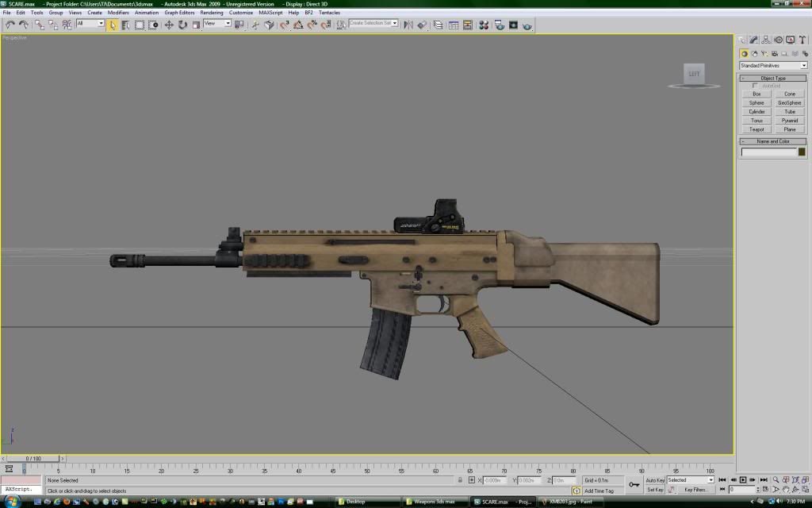Click the Use Pivot Point Center icon
The image size is (812, 508).
tap(239, 25)
